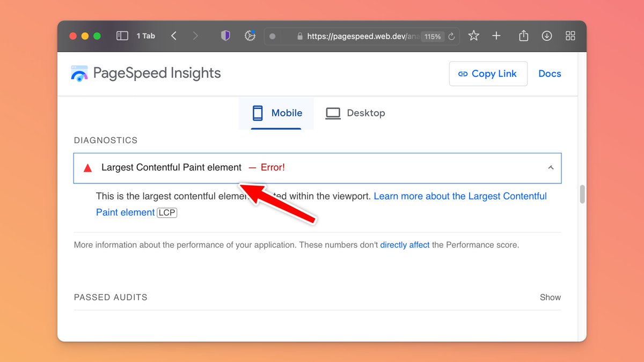The height and width of the screenshot is (362, 644).
Task: Toggle the Safari sidebar icon
Action: pos(122,36)
